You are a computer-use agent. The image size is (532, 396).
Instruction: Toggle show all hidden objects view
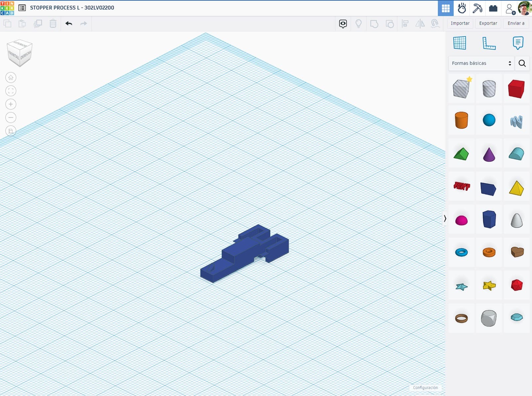click(x=358, y=24)
